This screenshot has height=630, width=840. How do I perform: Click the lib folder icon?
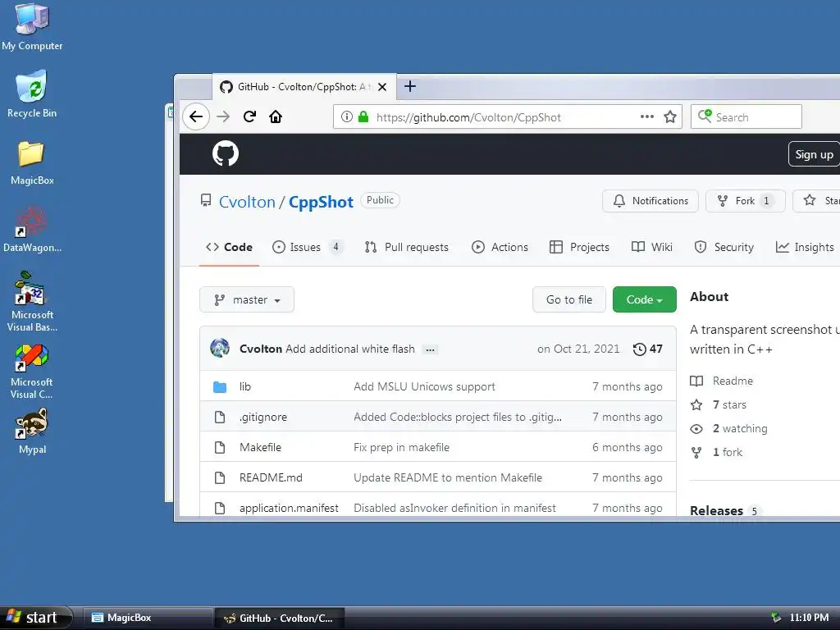point(220,387)
